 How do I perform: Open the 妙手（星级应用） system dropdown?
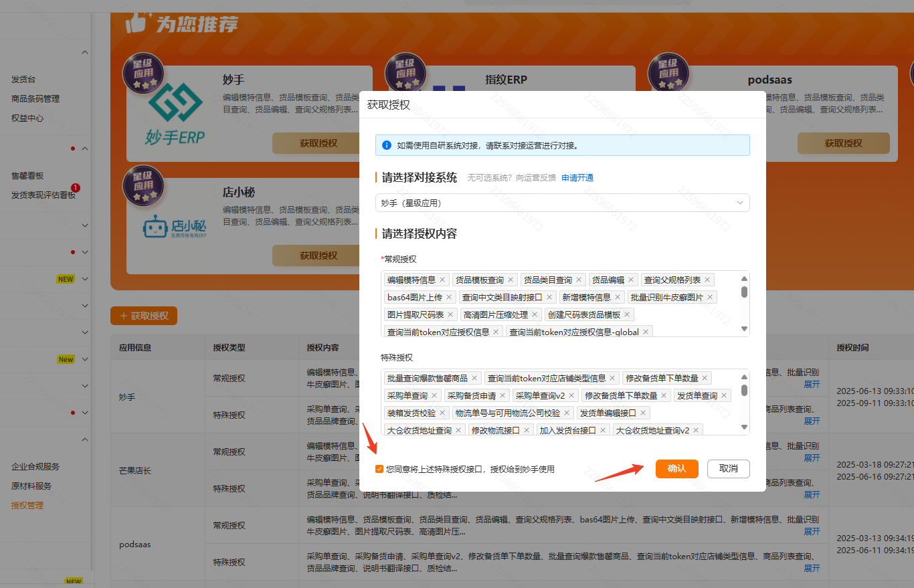pos(562,203)
